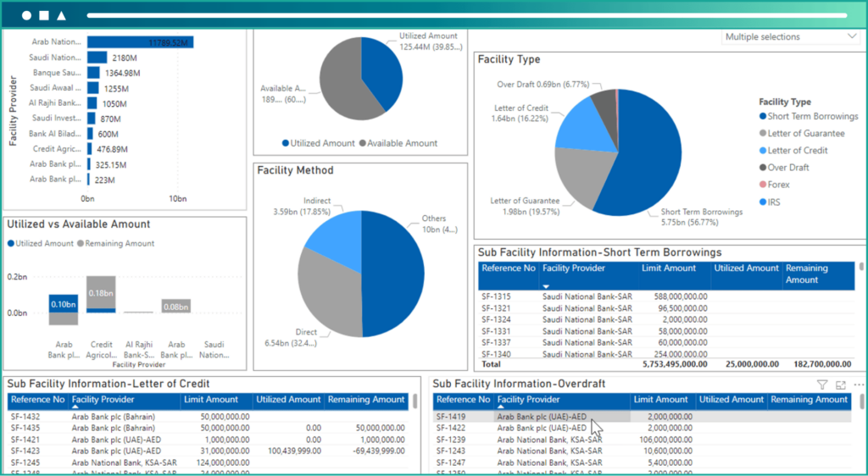
Task: Select row SF-1432 in Letter of Credit table
Action: [25, 417]
